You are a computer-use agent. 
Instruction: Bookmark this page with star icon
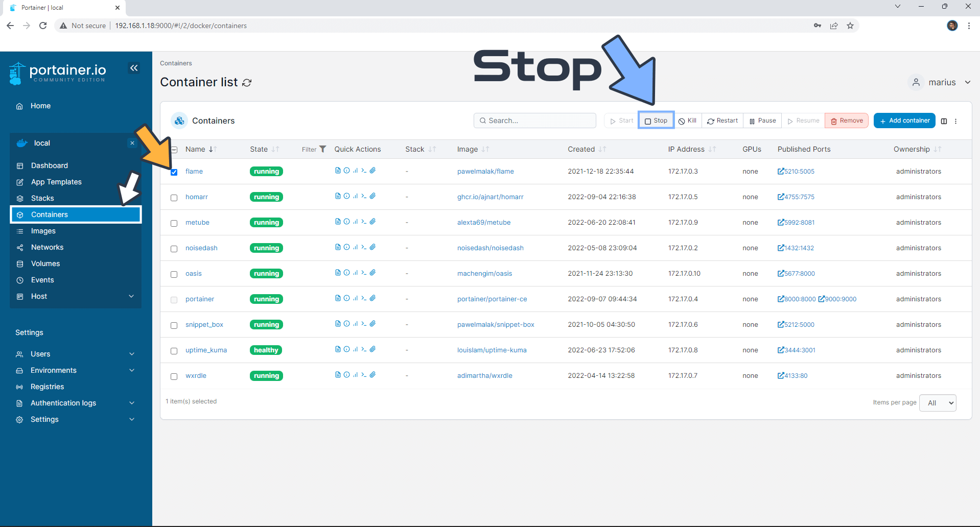[x=850, y=26]
